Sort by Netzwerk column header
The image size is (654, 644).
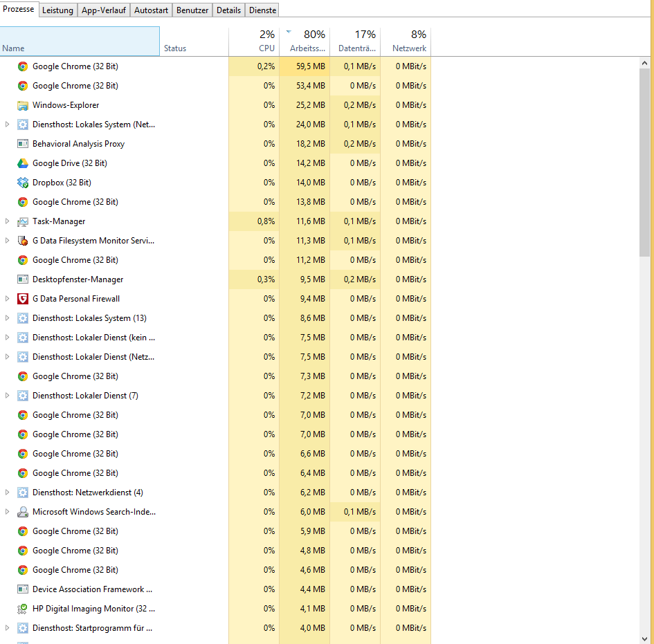click(x=406, y=42)
